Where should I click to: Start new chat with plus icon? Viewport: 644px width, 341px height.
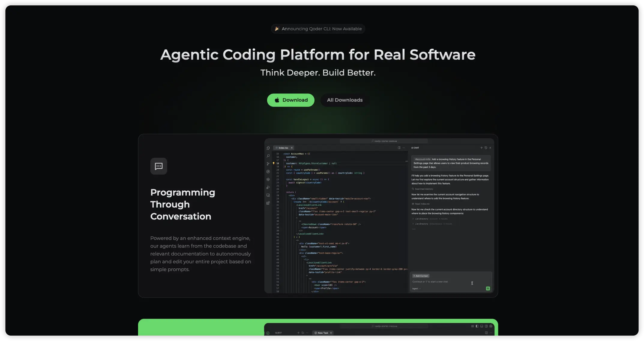[x=481, y=148]
